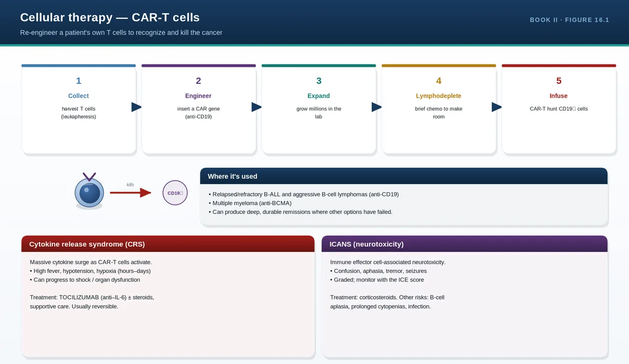
Task: Click the text 'harvest T cells (leukapheresis)'
Action: tap(79, 113)
